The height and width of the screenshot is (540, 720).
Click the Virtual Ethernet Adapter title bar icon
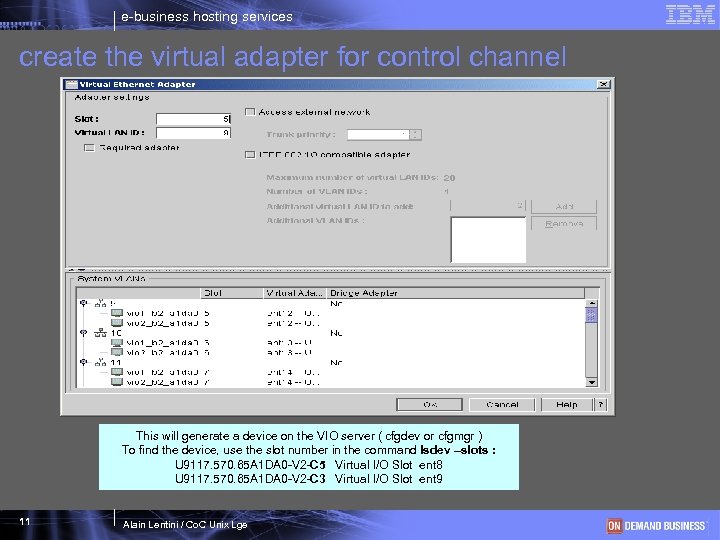pos(71,84)
